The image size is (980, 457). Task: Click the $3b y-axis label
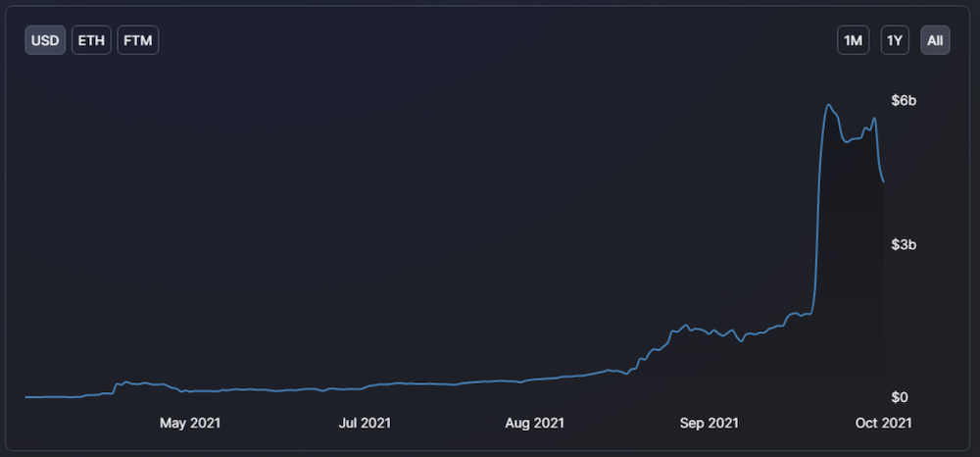pyautogui.click(x=904, y=244)
